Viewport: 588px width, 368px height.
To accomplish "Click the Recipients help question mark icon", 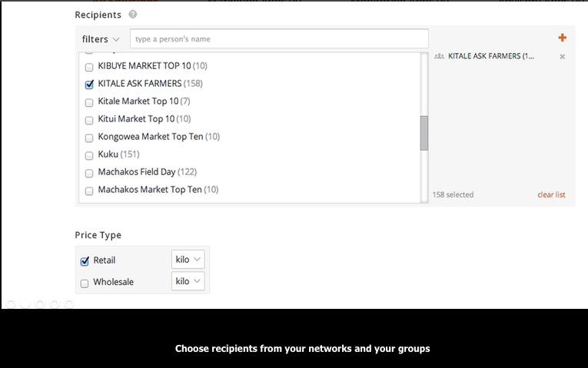I will (x=133, y=15).
